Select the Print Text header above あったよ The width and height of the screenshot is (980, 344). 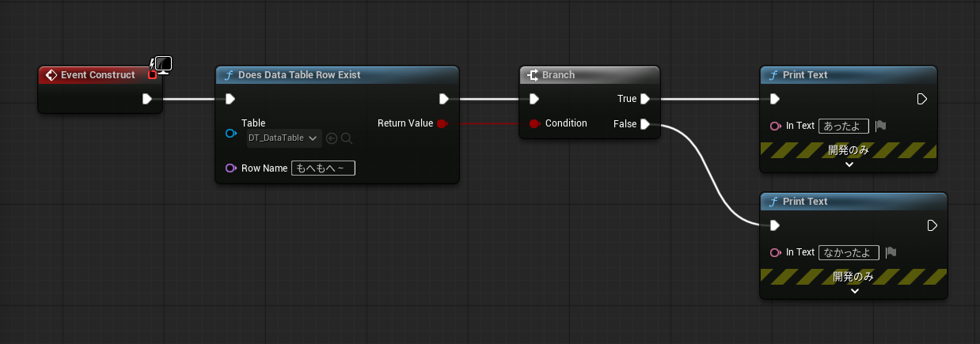(849, 75)
